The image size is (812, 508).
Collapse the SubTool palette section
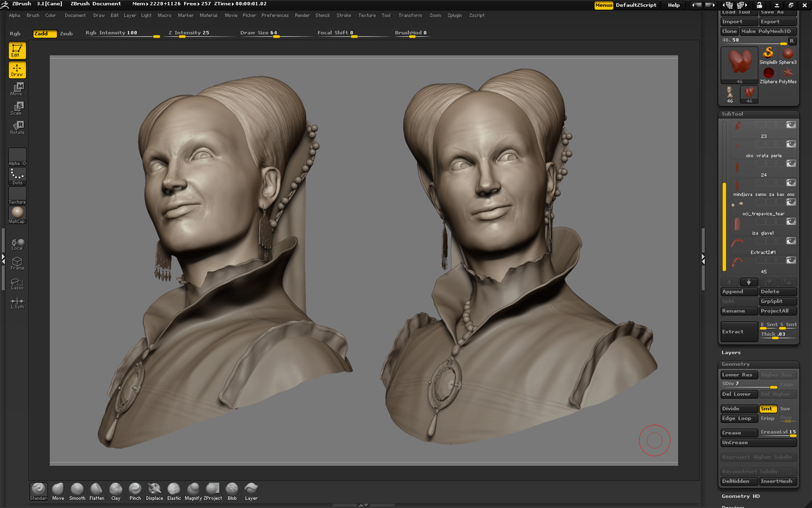733,114
